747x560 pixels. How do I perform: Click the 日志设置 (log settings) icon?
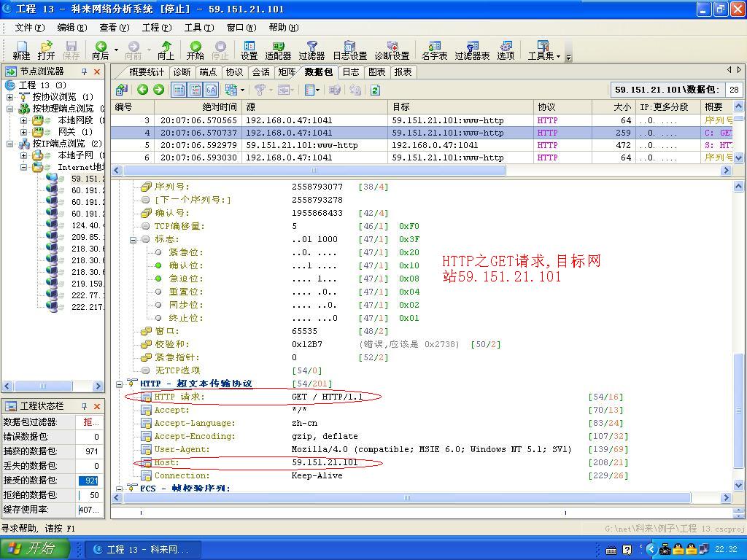tap(349, 50)
